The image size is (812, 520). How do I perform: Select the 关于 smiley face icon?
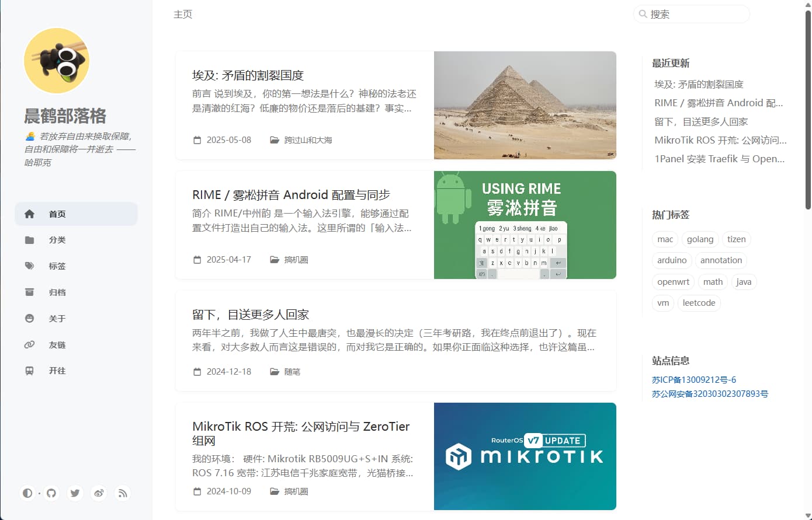pos(29,318)
